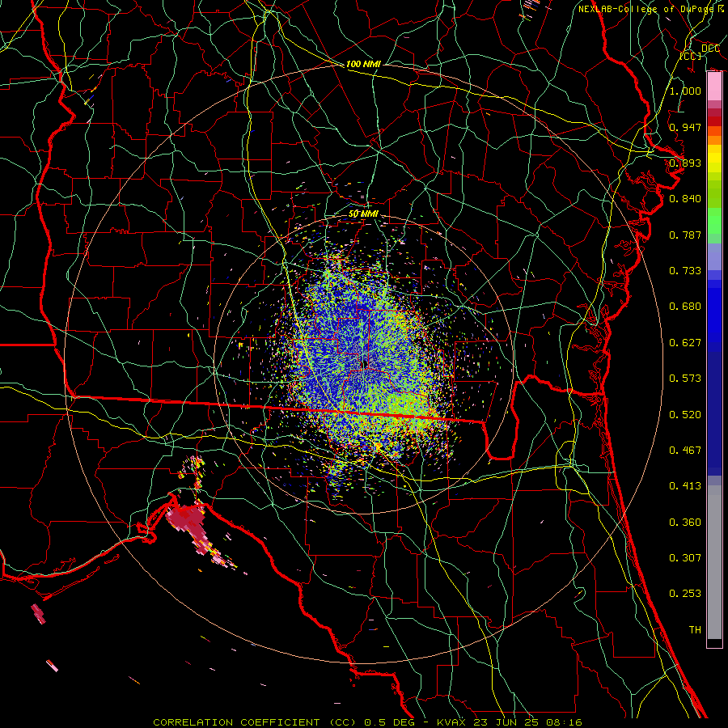Click the 0.893 scale value

click(x=685, y=163)
